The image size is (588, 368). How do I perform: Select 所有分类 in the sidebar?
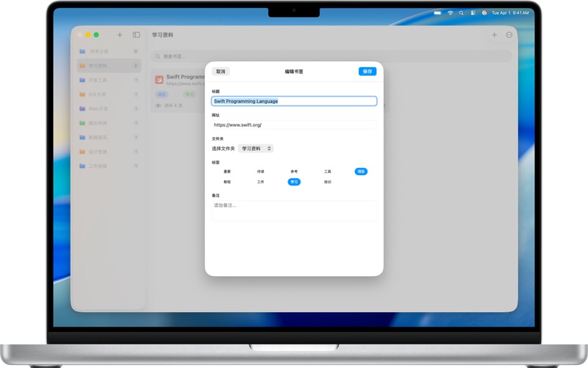[x=109, y=52]
